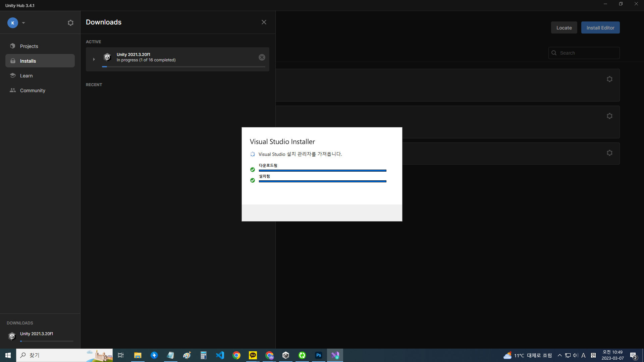The height and width of the screenshot is (362, 644).
Task: Open the Windows Start menu
Action: coord(8,355)
